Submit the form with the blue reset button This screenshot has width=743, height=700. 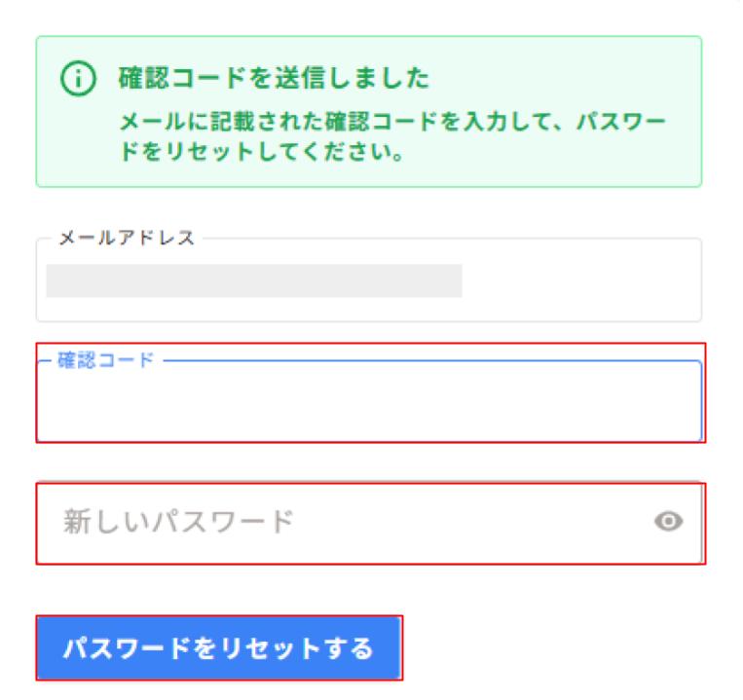(218, 648)
